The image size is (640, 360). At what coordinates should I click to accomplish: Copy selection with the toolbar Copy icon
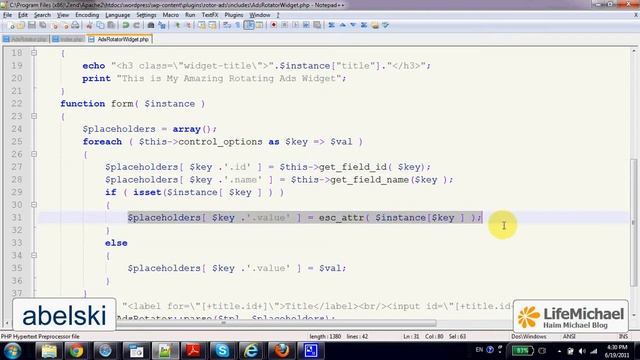point(100,25)
